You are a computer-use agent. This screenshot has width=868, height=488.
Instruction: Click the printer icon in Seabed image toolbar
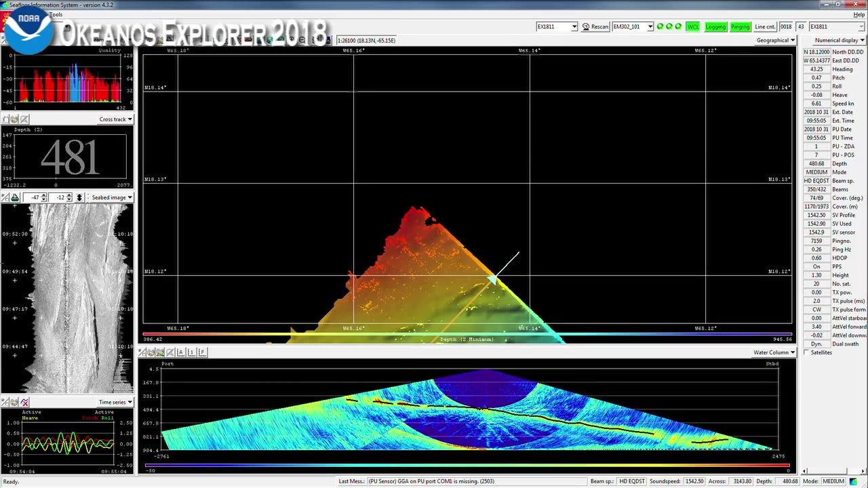tap(15, 197)
